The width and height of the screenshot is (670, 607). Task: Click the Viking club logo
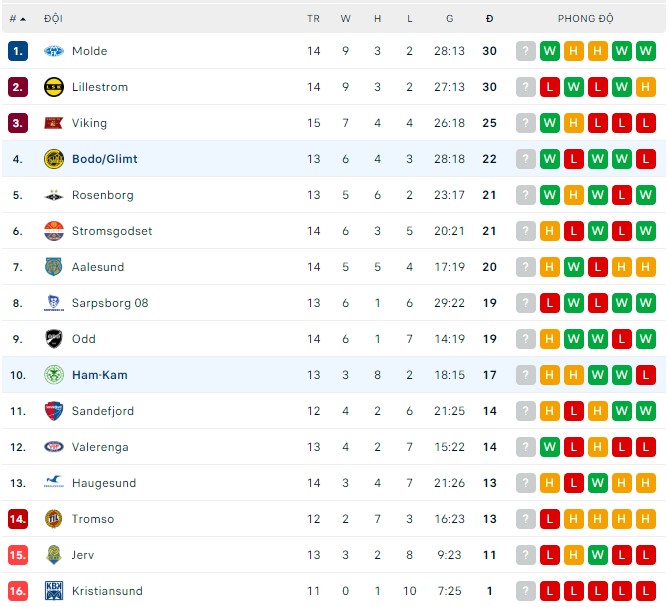(54, 123)
